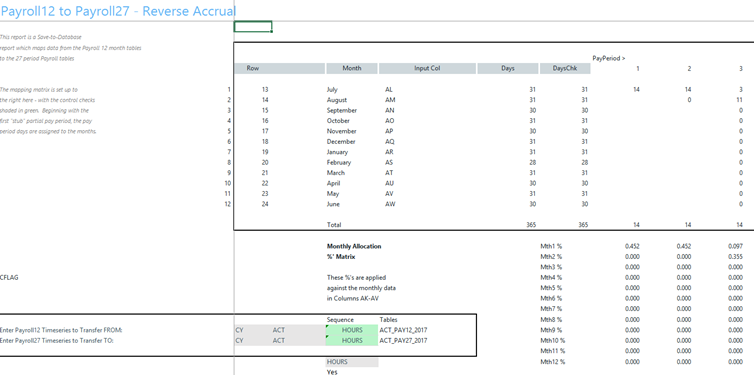Click the Month column header
The image size is (754, 375).
coord(352,68)
